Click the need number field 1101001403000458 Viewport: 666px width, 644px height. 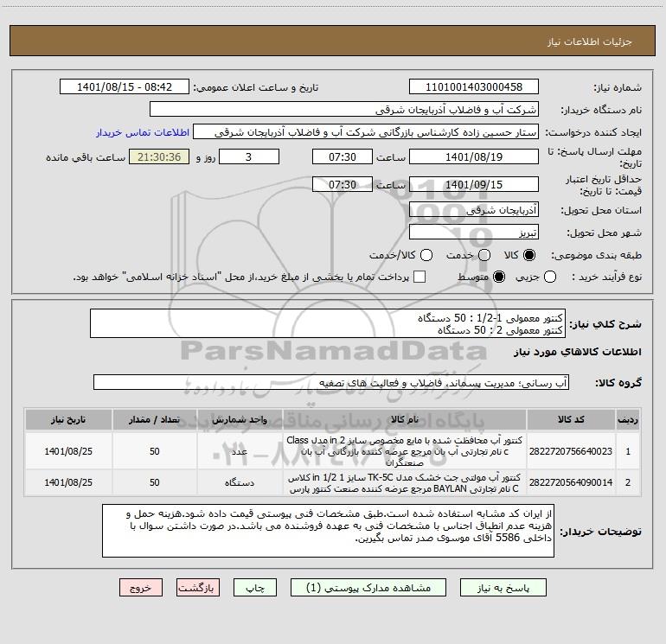point(474,86)
